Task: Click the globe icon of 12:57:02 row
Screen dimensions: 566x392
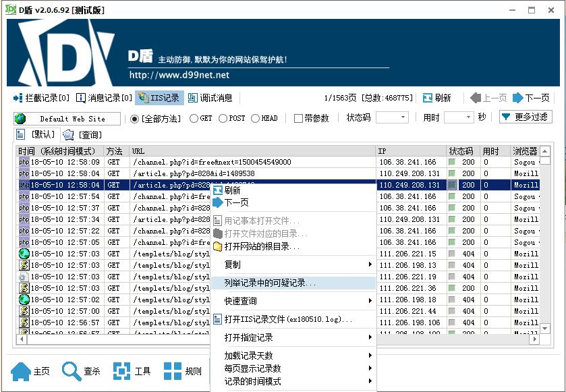Action: click(24, 300)
